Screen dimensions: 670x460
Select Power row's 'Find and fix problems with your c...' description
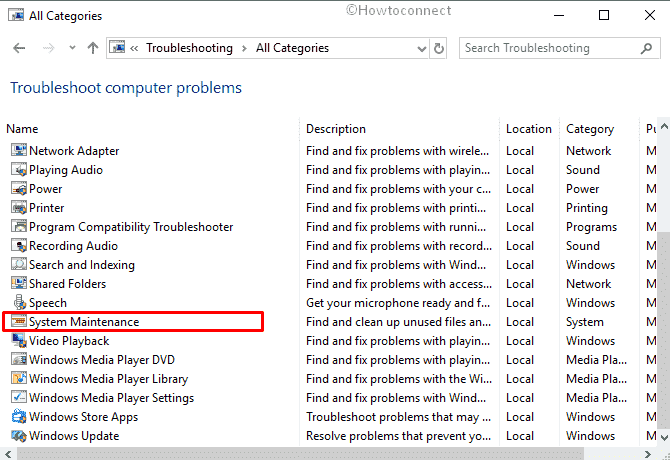click(x=398, y=189)
